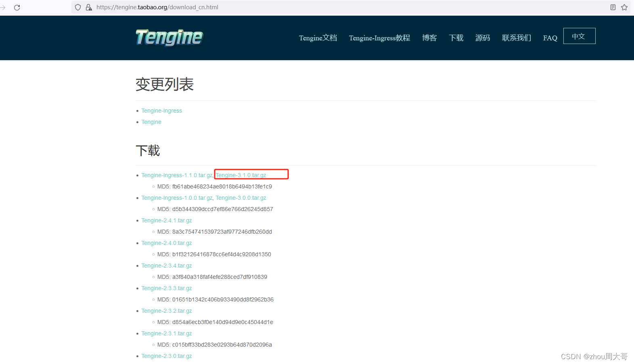This screenshot has width=634, height=364.
Task: Click the 变更列表 heading
Action: coord(165,84)
